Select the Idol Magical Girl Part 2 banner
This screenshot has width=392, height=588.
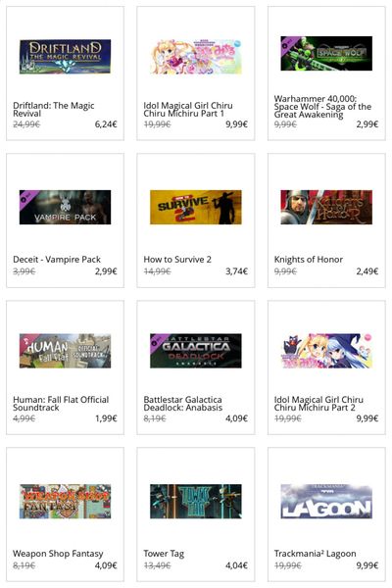(x=326, y=351)
